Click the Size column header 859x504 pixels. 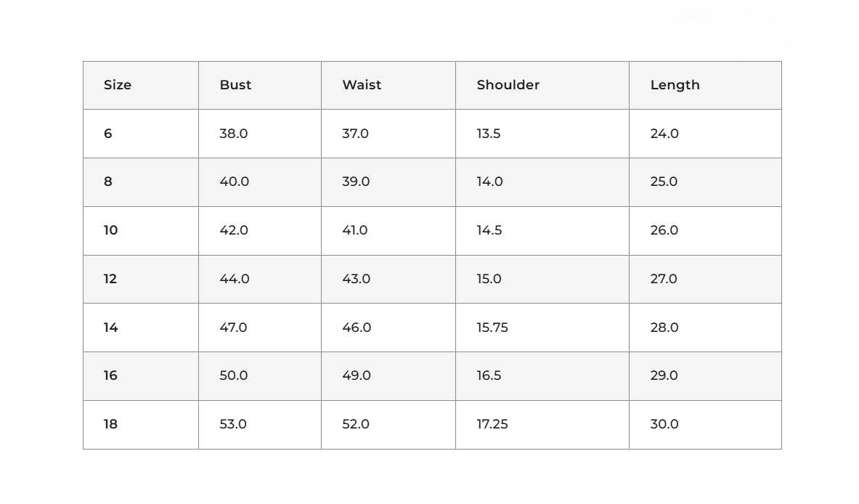117,85
